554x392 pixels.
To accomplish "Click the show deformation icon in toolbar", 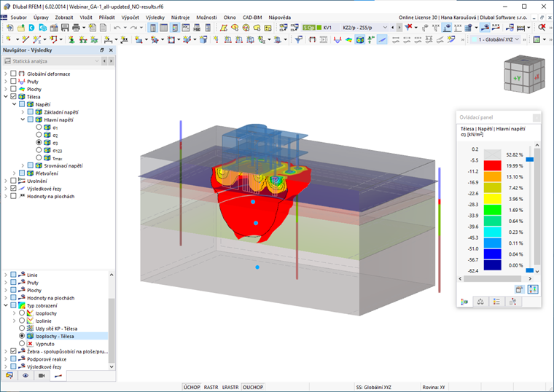I will [312, 39].
